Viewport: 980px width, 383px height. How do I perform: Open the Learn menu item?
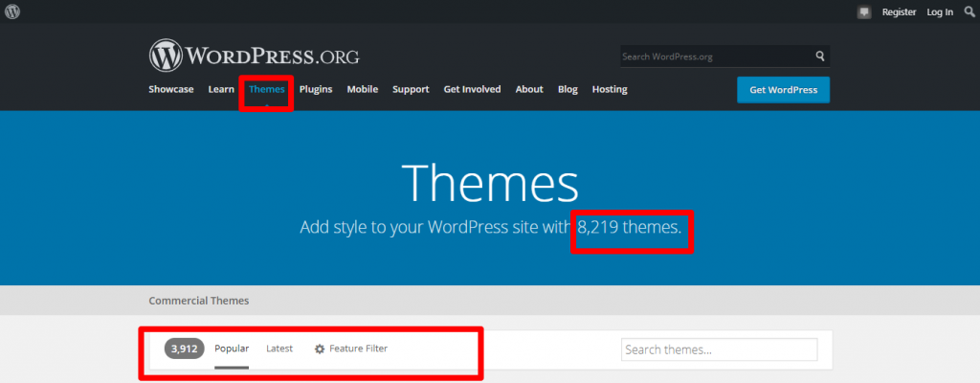coord(221,89)
